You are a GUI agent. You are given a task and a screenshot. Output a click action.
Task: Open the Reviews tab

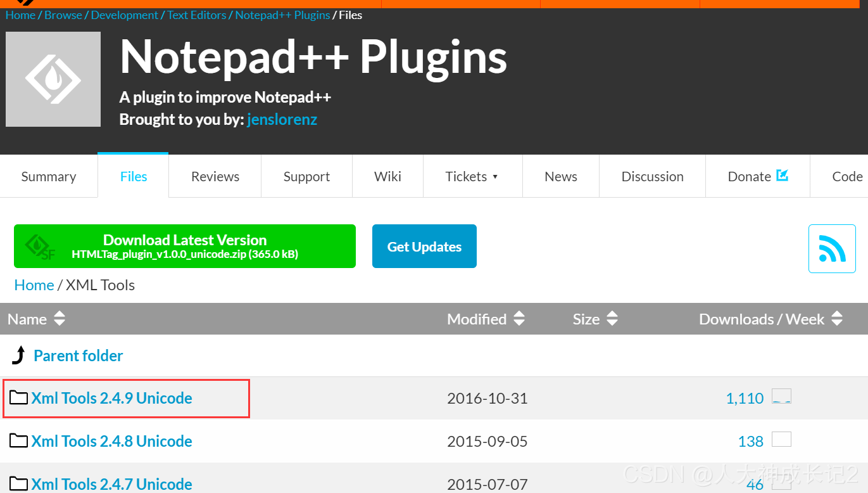(x=215, y=176)
